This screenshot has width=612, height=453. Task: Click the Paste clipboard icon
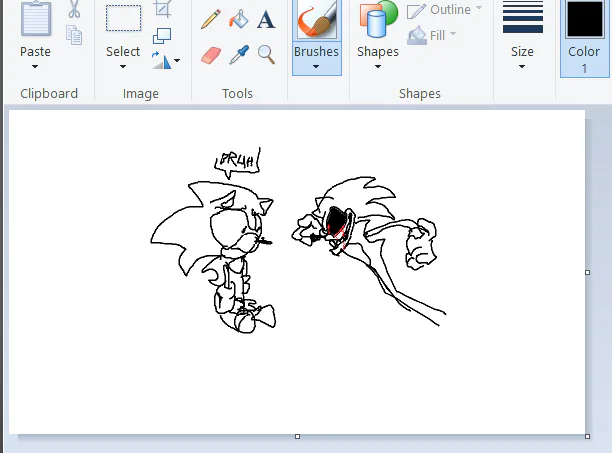point(36,18)
